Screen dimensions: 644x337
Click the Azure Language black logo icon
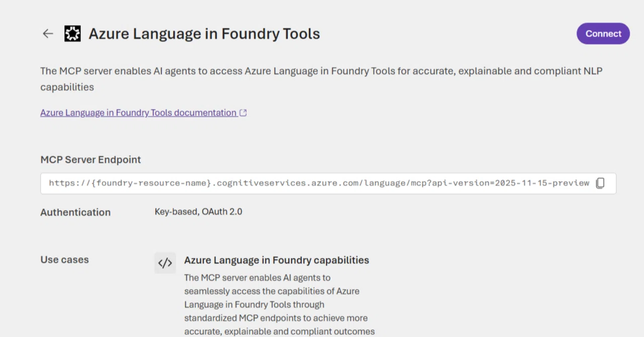[x=72, y=34]
